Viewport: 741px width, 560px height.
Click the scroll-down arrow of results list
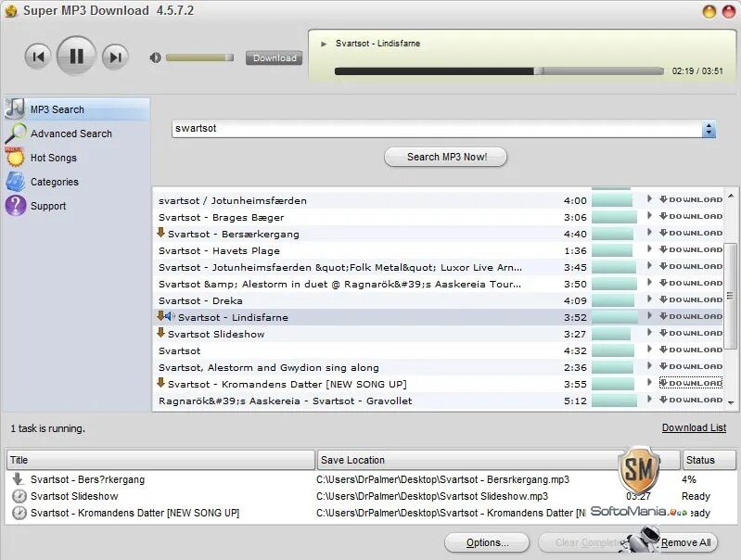[x=731, y=403]
